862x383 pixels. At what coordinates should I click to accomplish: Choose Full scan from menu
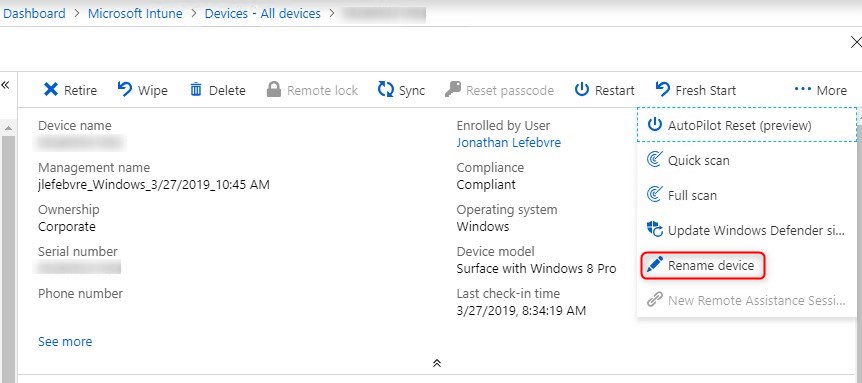[747, 195]
